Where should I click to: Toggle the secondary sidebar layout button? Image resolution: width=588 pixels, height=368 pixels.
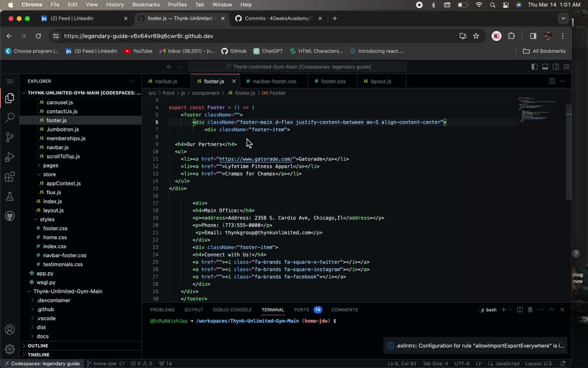556,67
